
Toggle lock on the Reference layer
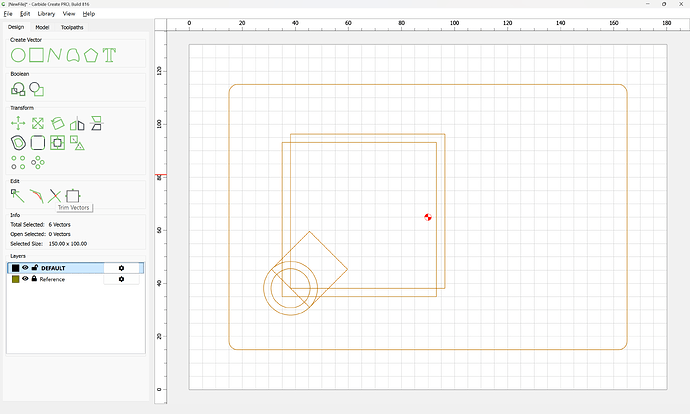click(34, 278)
